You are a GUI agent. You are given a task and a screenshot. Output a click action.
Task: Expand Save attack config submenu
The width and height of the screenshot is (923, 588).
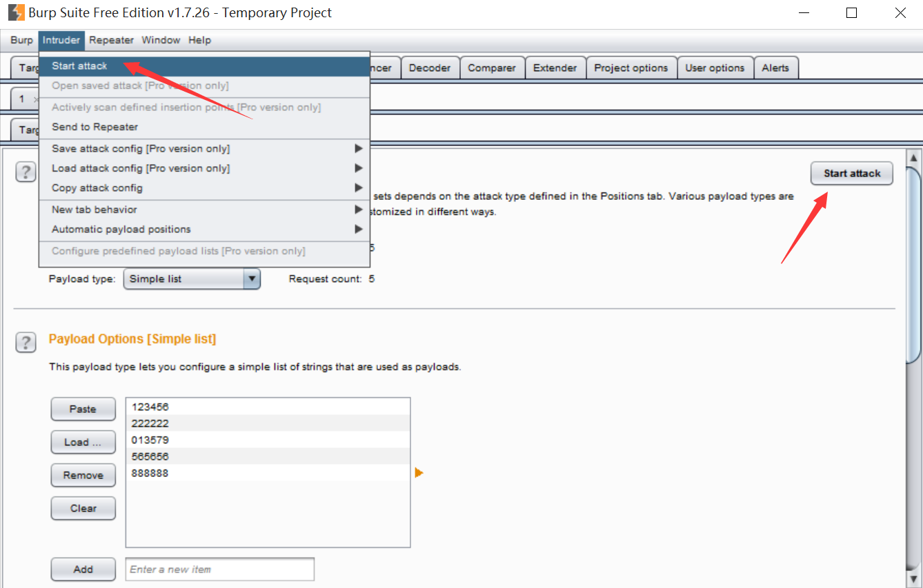204,149
